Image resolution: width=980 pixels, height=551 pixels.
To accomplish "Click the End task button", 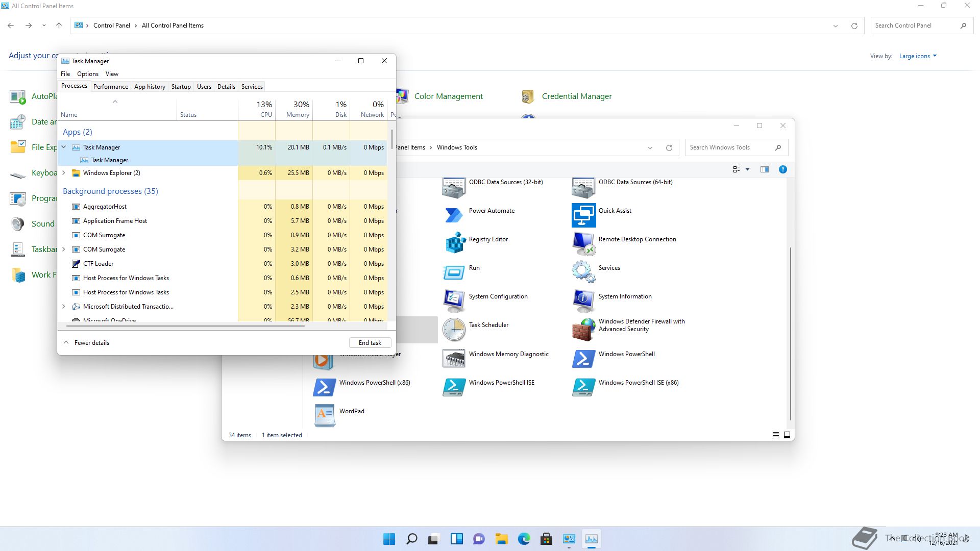I will coord(370,343).
